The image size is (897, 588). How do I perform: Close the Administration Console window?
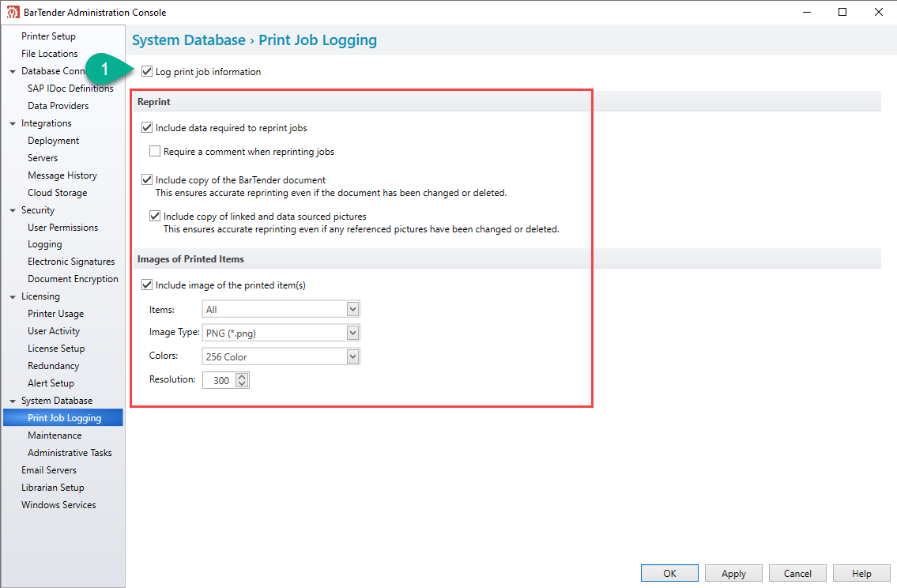tap(879, 12)
